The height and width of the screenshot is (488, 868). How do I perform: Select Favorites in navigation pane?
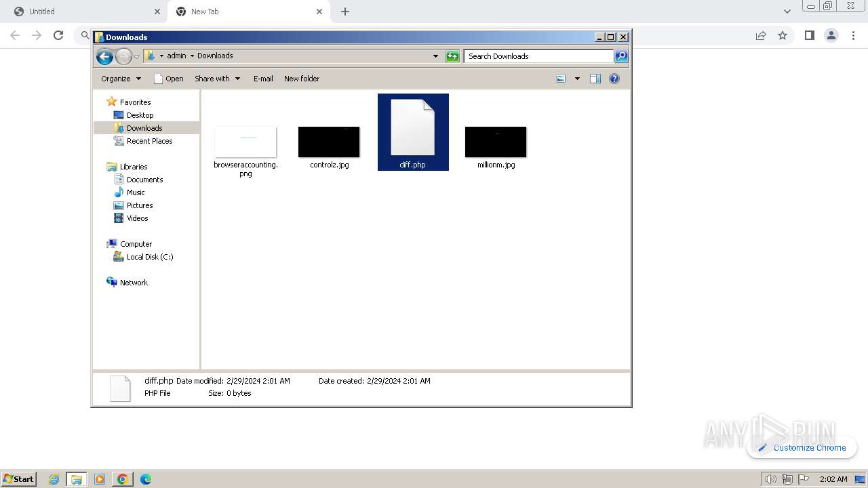point(135,102)
